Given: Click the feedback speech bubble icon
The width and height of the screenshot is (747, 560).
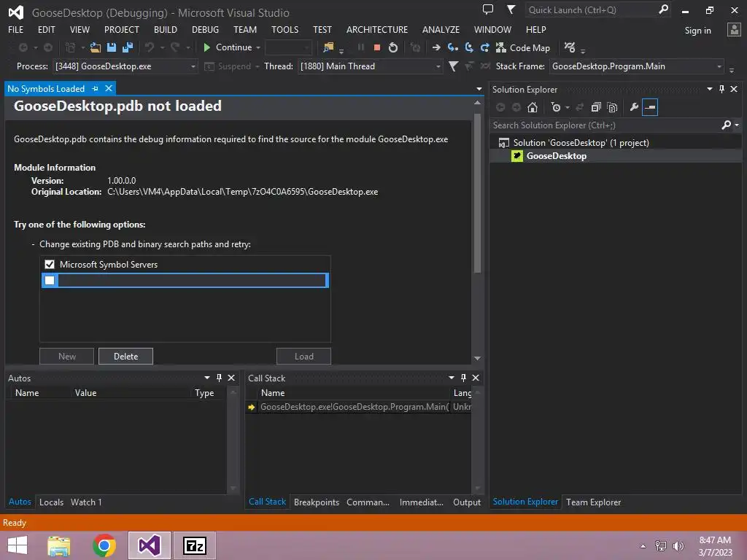Looking at the screenshot, I should pyautogui.click(x=488, y=9).
